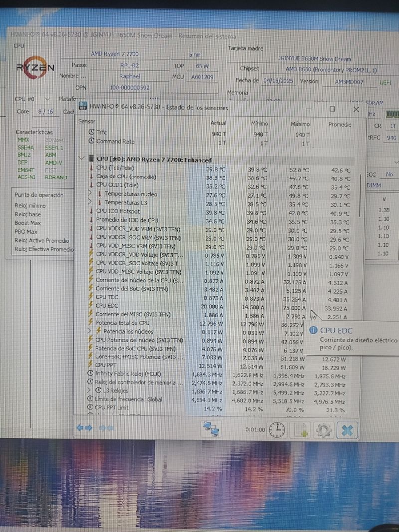399x532 pixels.
Task: Click the AES-NI feature label
Action: coord(26,177)
